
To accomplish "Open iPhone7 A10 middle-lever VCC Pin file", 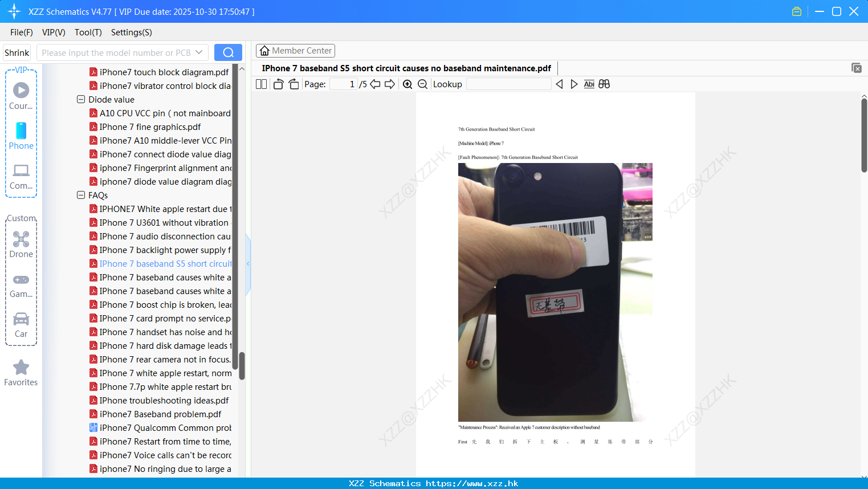I will [160, 140].
